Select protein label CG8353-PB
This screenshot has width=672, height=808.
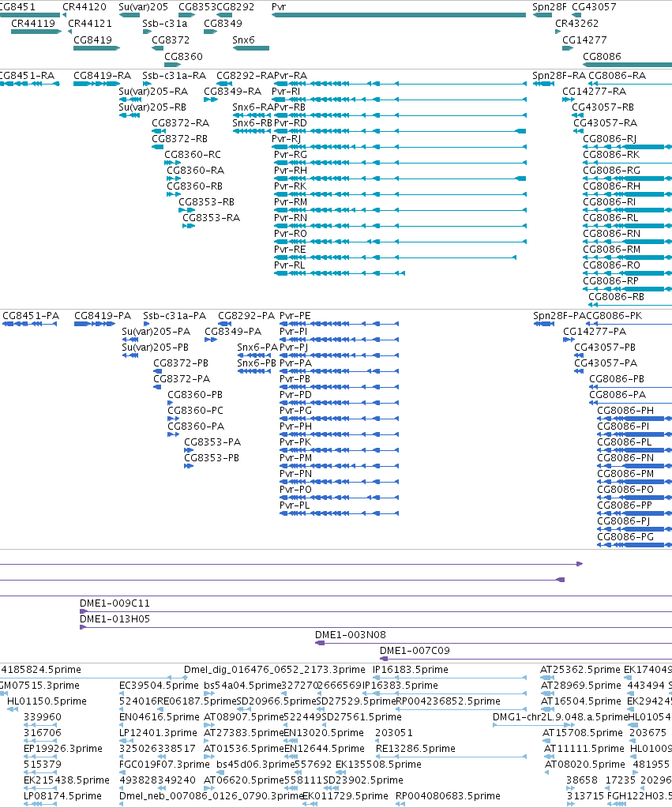click(x=212, y=457)
